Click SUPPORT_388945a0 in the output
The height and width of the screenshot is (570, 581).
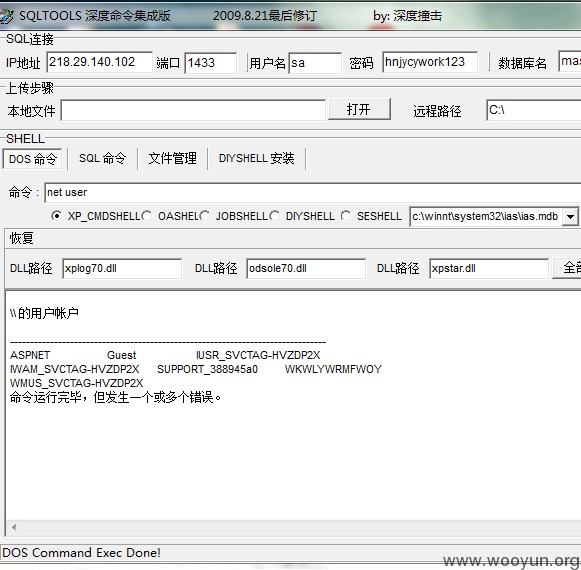[x=208, y=369]
